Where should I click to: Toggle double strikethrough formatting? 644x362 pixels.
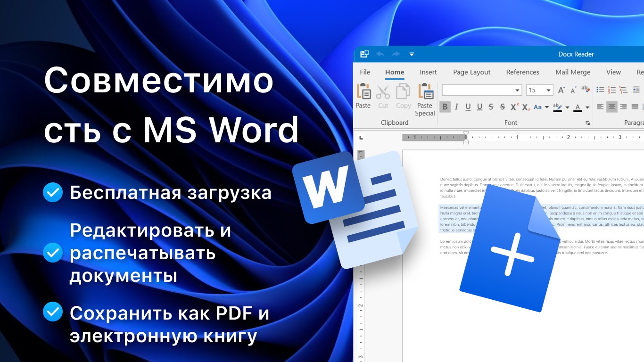503,107
